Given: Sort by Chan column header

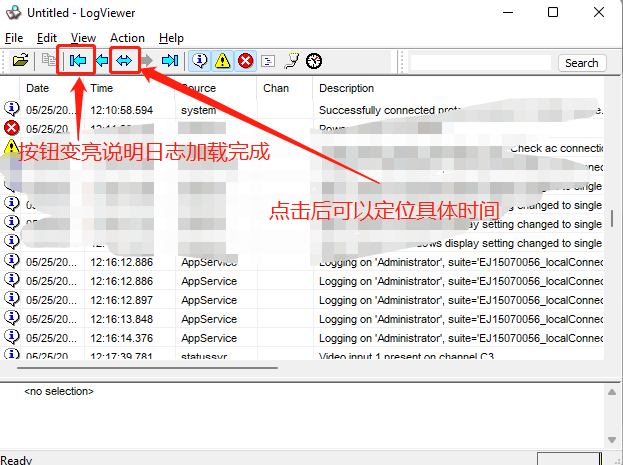Looking at the screenshot, I should [x=276, y=88].
